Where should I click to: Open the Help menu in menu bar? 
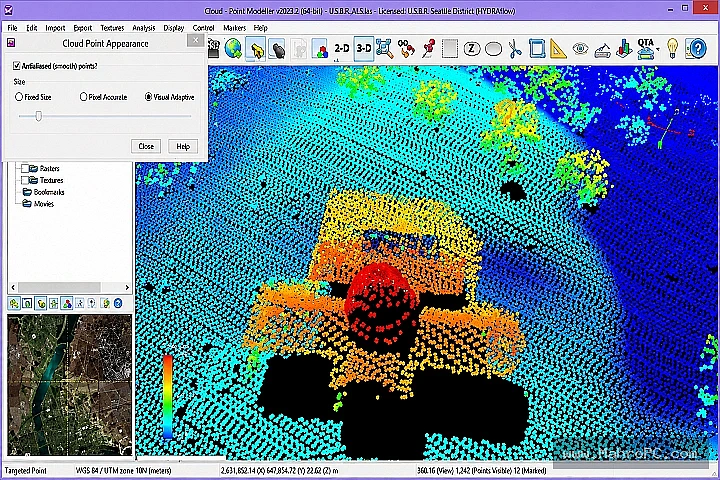260,28
